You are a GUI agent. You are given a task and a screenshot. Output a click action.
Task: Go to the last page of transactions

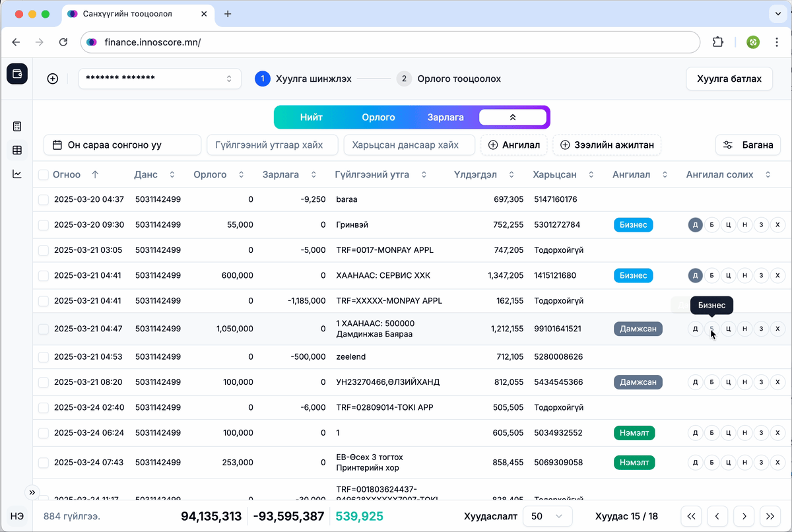coord(770,516)
